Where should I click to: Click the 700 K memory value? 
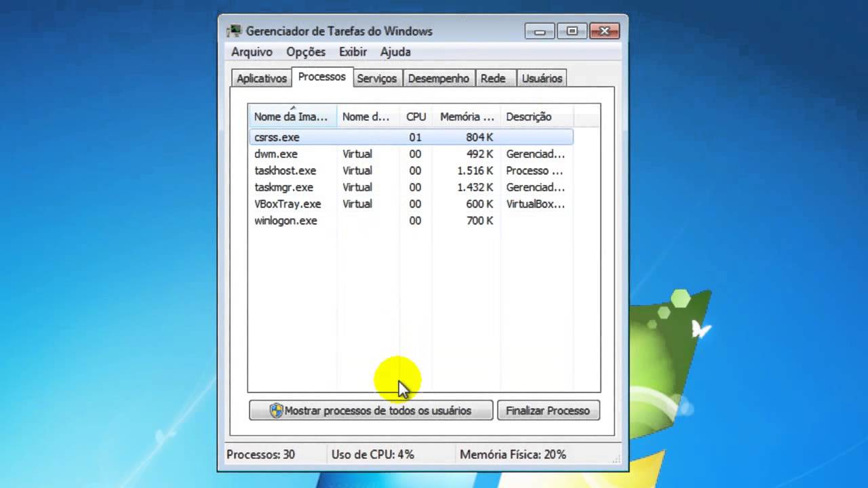tap(479, 221)
